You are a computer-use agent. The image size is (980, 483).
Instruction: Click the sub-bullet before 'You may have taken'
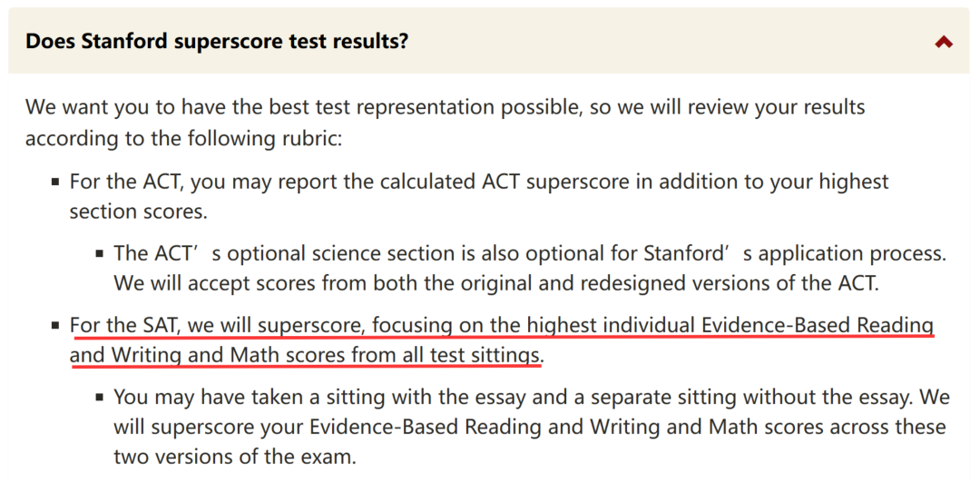tap(100, 398)
